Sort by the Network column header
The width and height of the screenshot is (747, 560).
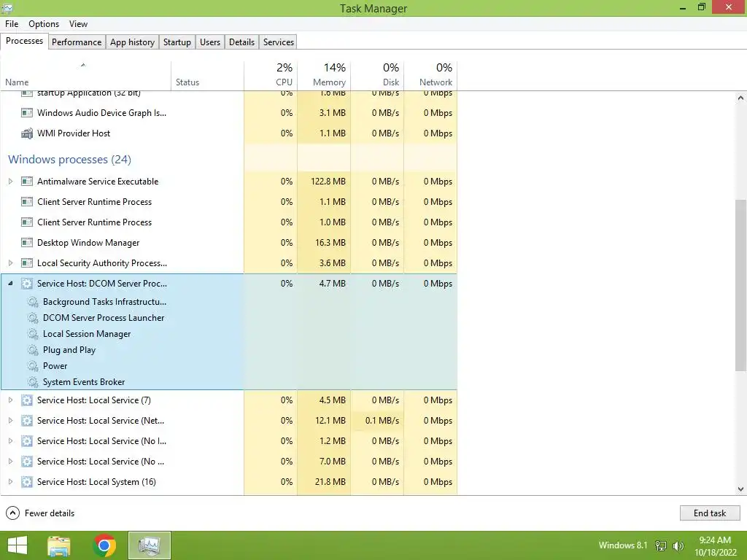pos(430,76)
